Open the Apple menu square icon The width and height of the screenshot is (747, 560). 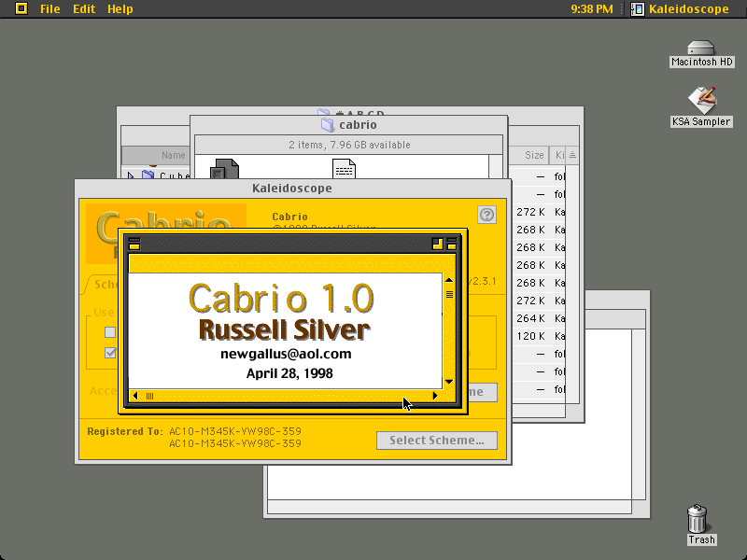point(21,8)
